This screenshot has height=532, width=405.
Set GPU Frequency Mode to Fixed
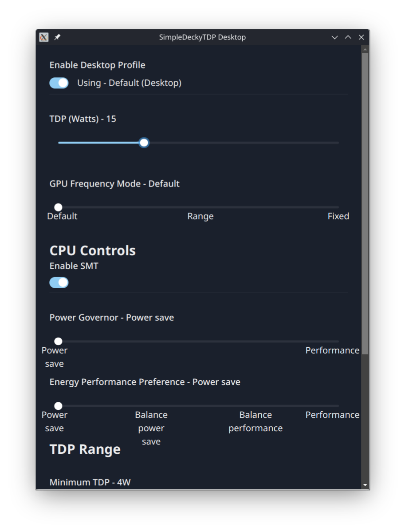(x=338, y=207)
